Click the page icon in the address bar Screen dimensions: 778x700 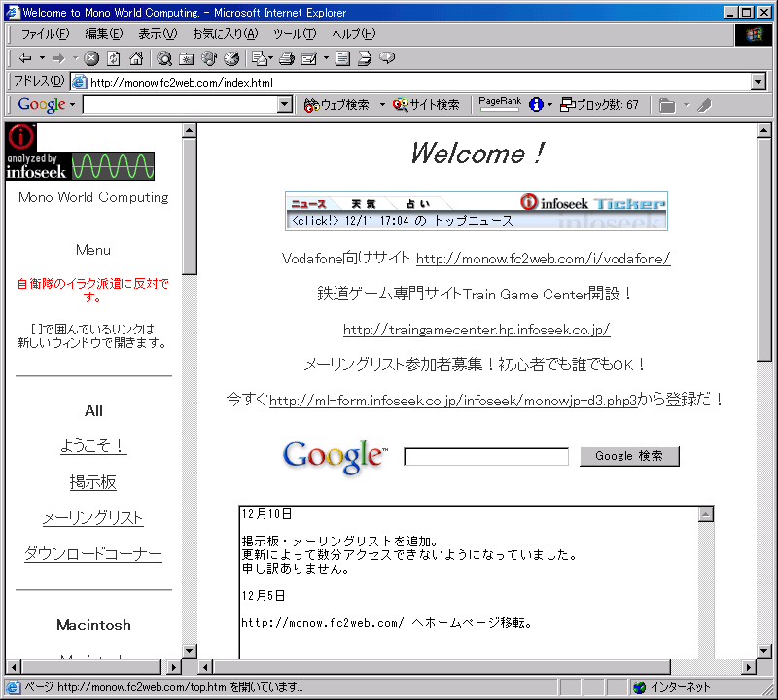(x=80, y=82)
